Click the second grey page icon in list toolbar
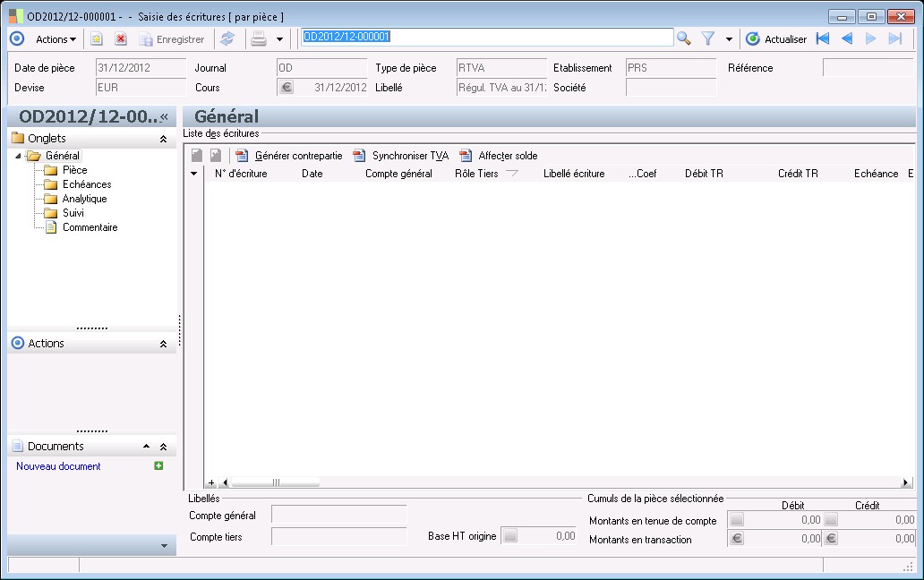Image resolution: width=924 pixels, height=580 pixels. pyautogui.click(x=216, y=156)
